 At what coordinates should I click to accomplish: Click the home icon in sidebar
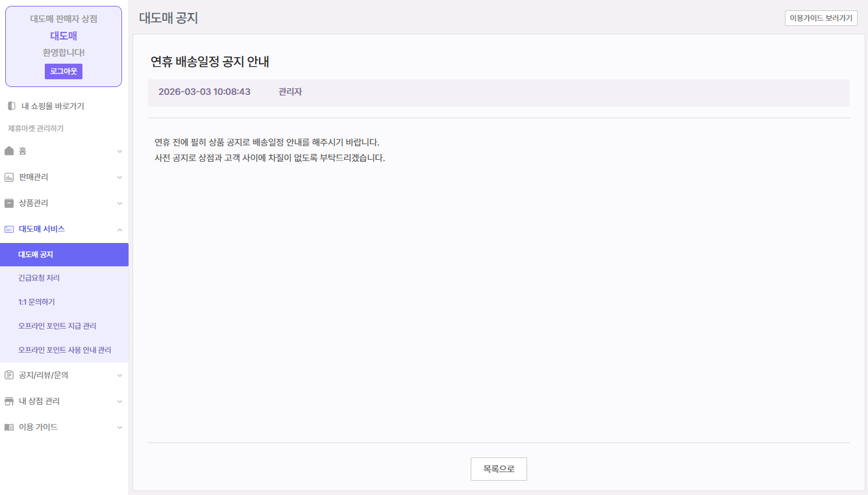tap(9, 151)
